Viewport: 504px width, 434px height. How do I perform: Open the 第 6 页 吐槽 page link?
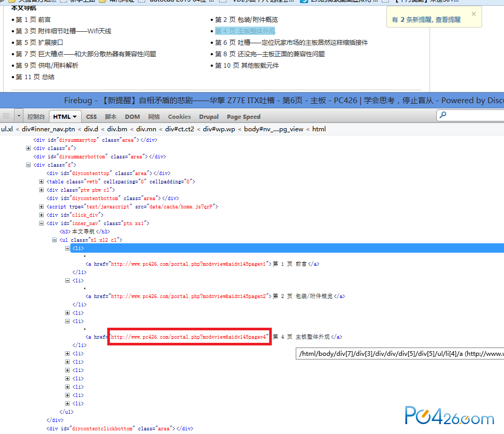point(292,43)
